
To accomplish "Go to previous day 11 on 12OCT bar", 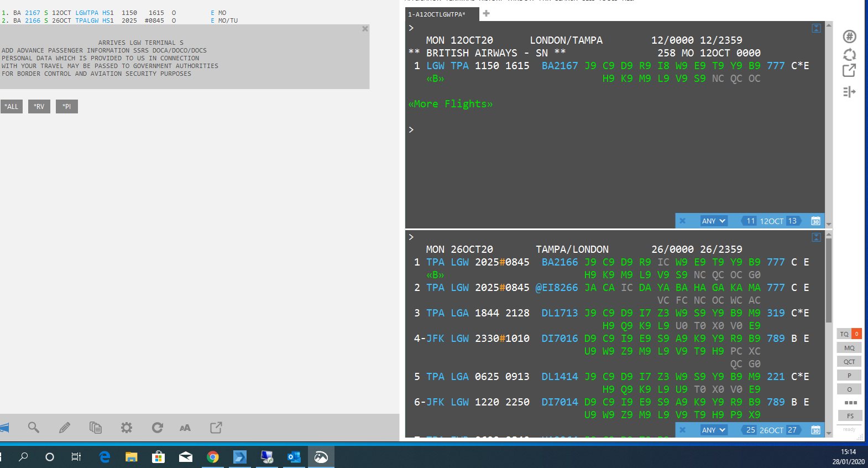I will (750, 221).
